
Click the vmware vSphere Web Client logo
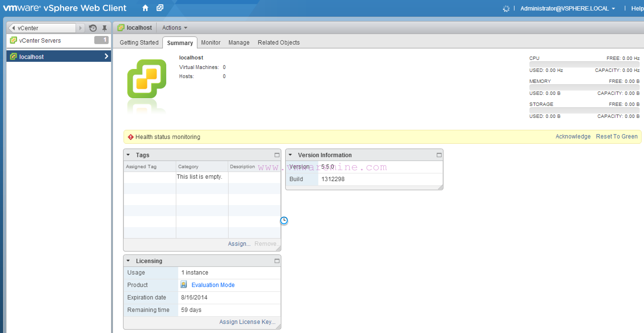tap(65, 8)
